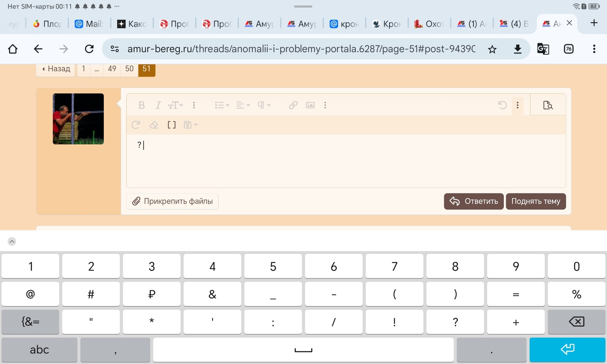The width and height of the screenshot is (607, 364).
Task: Click the undo arrow in editor
Action: pyautogui.click(x=502, y=105)
